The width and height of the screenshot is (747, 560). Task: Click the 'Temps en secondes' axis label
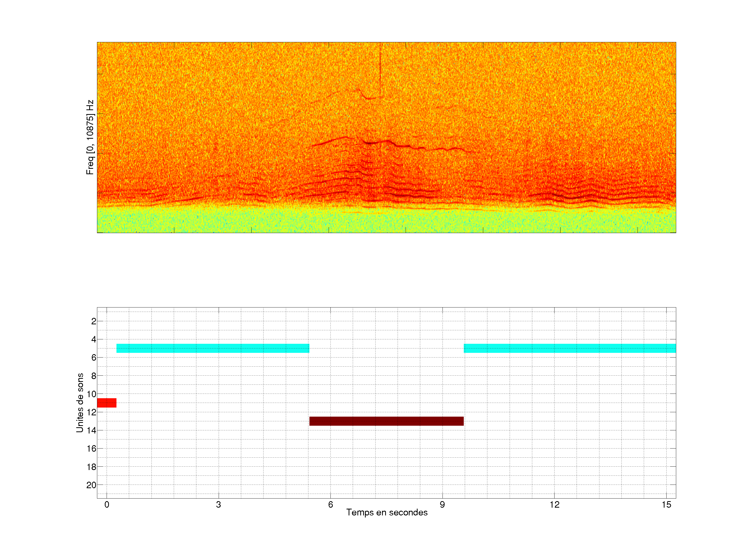tap(387, 512)
